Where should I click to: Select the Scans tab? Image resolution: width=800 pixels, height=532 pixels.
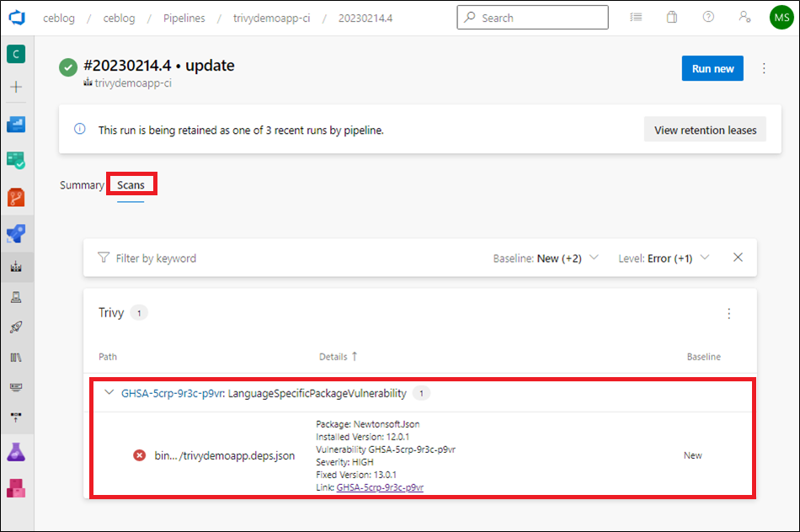(131, 185)
